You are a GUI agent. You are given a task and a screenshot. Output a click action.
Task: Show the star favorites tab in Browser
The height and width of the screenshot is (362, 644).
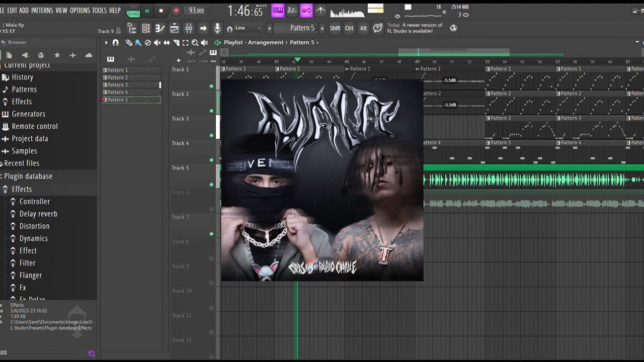pyautogui.click(x=57, y=55)
